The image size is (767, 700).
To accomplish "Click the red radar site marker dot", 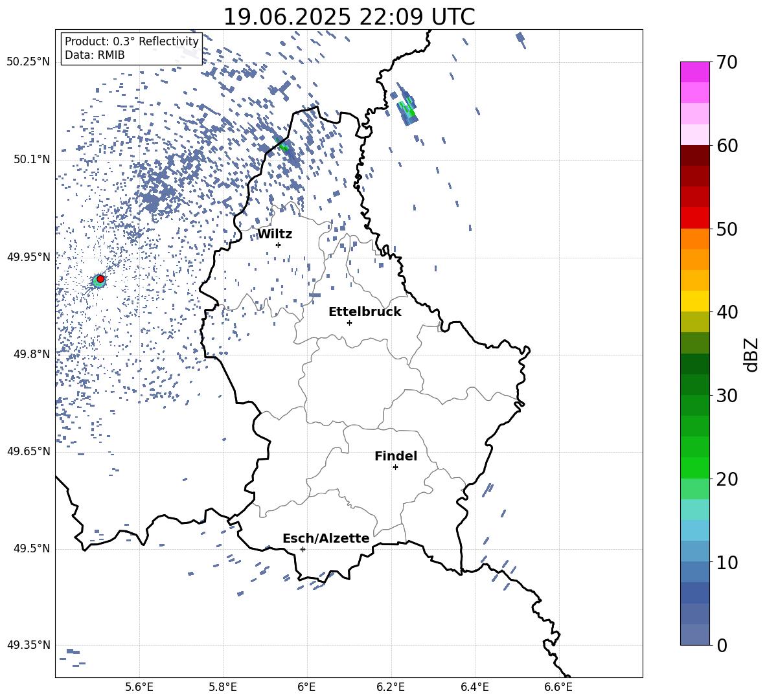I will 100,278.
